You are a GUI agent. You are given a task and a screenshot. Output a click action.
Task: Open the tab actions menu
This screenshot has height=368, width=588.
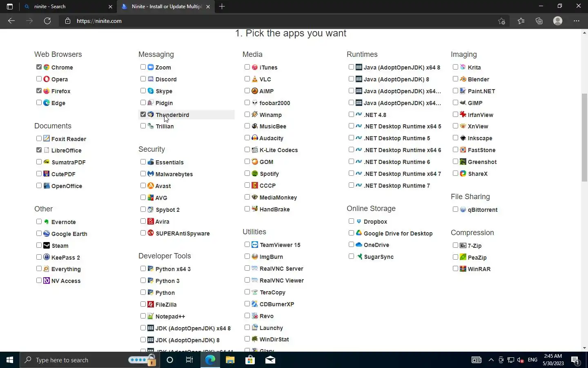(x=10, y=7)
